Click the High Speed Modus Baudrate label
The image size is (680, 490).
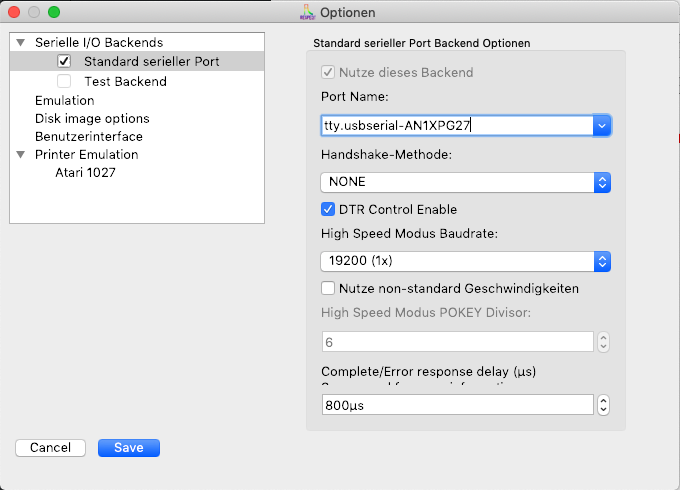[x=409, y=233]
